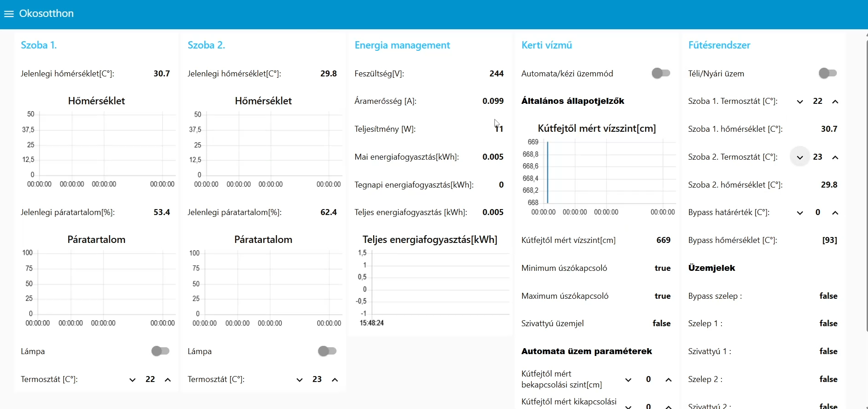The image size is (868, 409).
Task: Increase the Termosztát value in Szoba 1. card
Action: coord(168,380)
